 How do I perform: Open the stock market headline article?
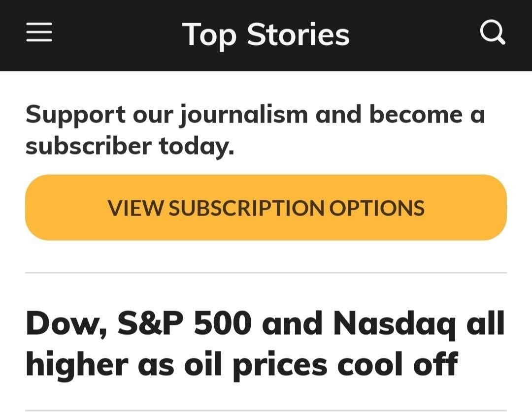(x=266, y=344)
